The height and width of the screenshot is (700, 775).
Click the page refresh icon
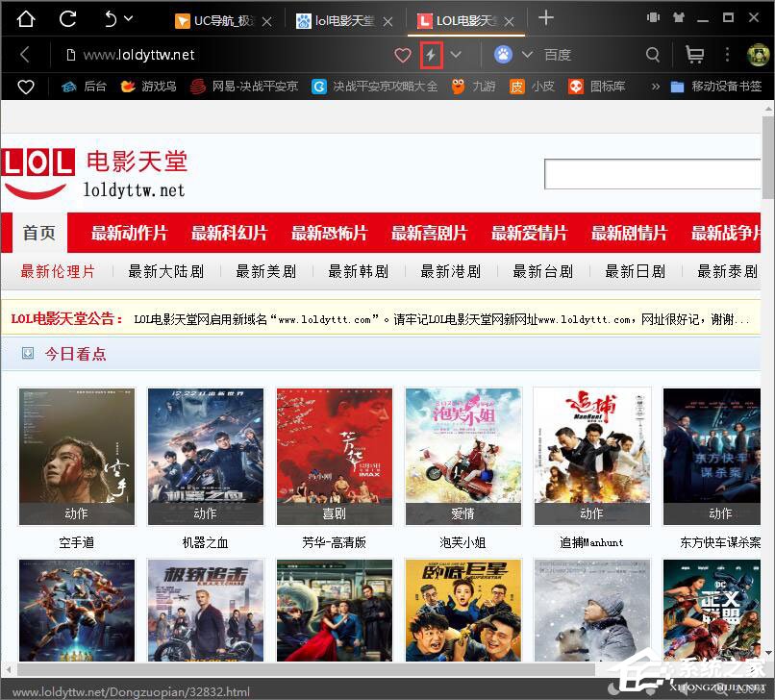[65, 19]
